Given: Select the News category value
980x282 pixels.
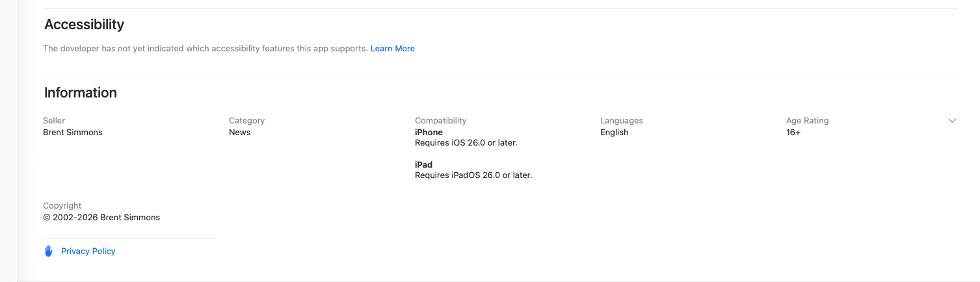Looking at the screenshot, I should [239, 133].
